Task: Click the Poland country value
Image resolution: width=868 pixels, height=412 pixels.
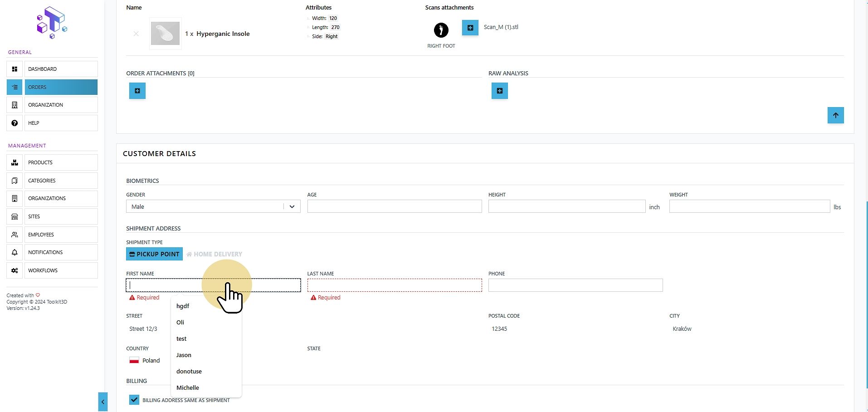Action: 151,361
